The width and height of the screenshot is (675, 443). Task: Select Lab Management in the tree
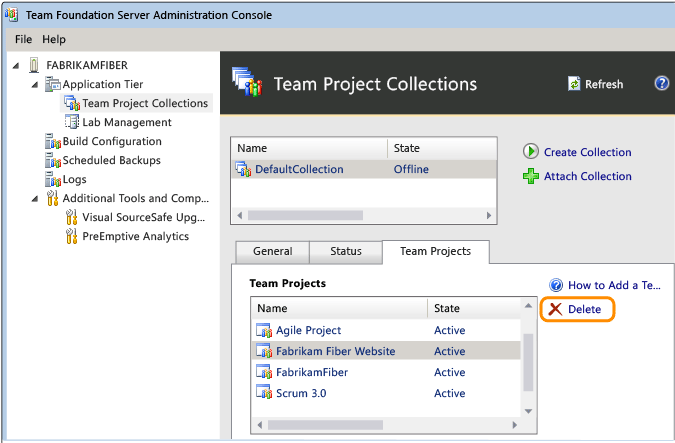click(x=127, y=122)
